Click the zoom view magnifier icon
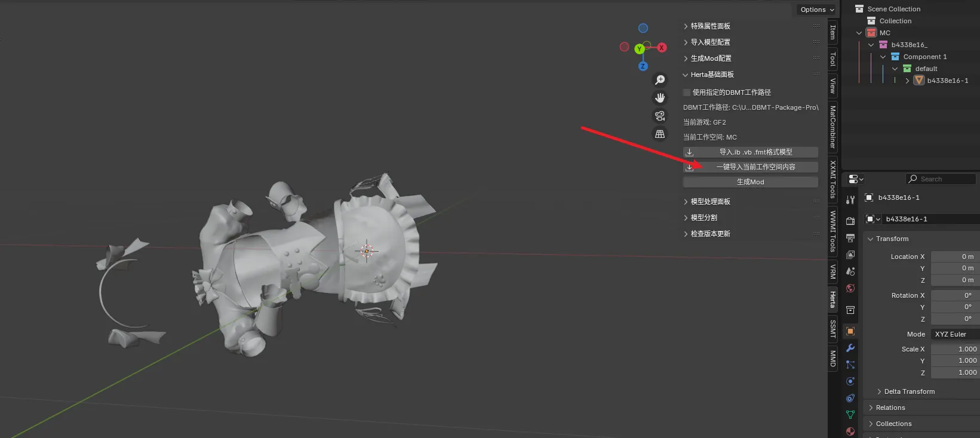The width and height of the screenshot is (980, 438). (660, 80)
